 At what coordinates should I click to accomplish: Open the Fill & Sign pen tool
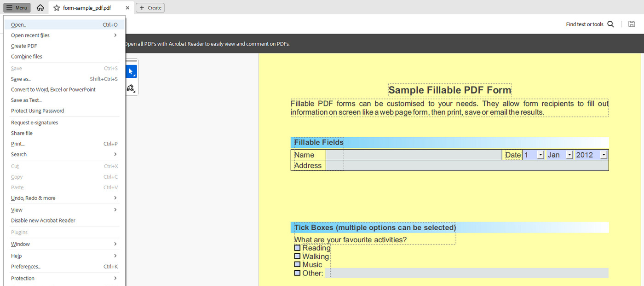click(131, 88)
